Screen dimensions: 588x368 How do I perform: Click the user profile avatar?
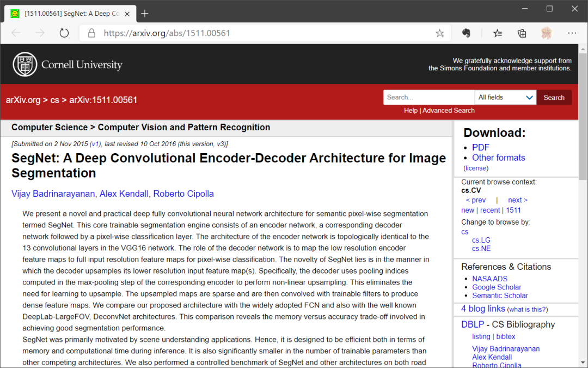click(x=547, y=33)
